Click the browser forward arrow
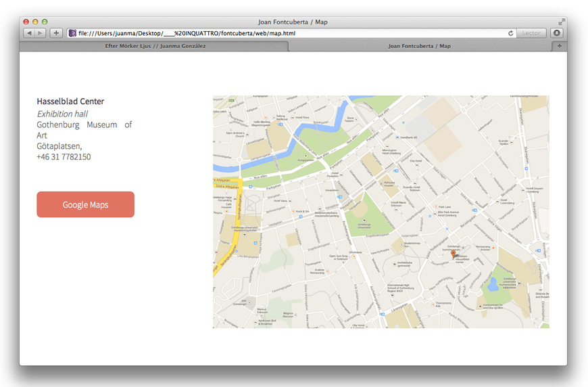This screenshot has height=387, width=588. (41, 32)
